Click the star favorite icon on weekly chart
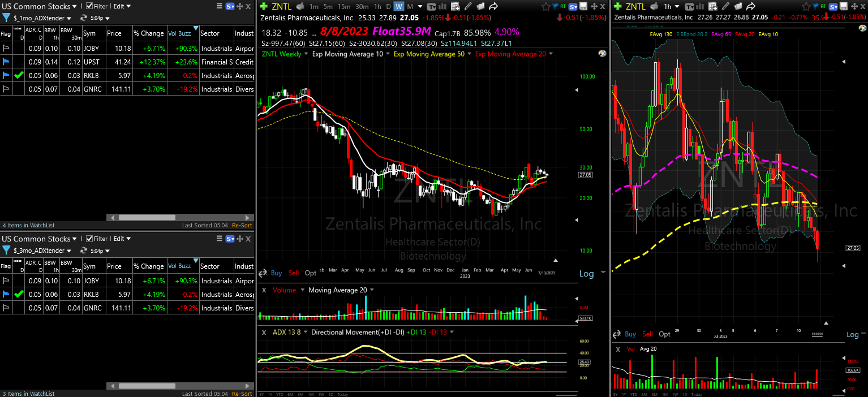Viewport: 868px width, 397px height. (x=545, y=7)
